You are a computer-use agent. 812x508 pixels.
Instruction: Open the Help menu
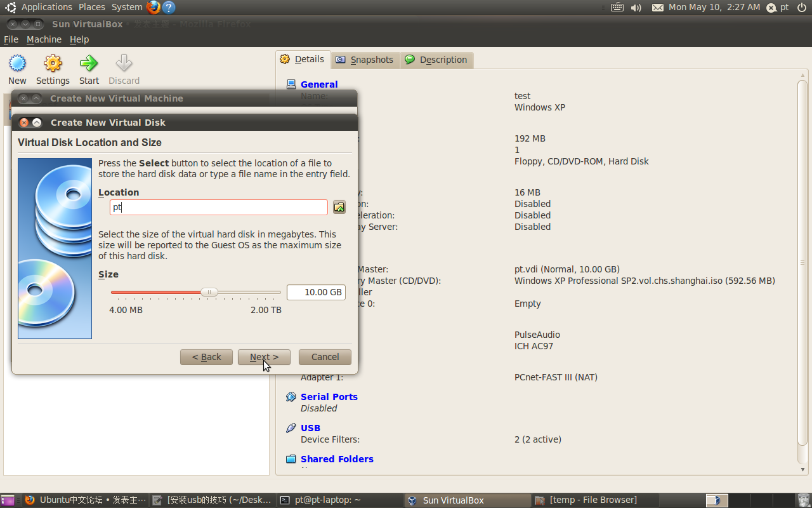[79, 39]
